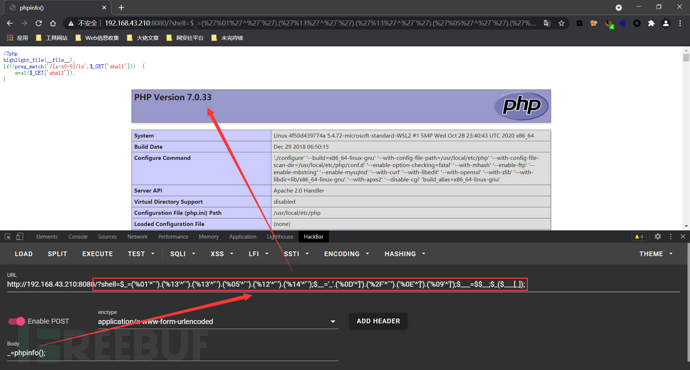690x370 pixels.
Task: Open the extensions puzzle-piece menu
Action: click(x=651, y=23)
